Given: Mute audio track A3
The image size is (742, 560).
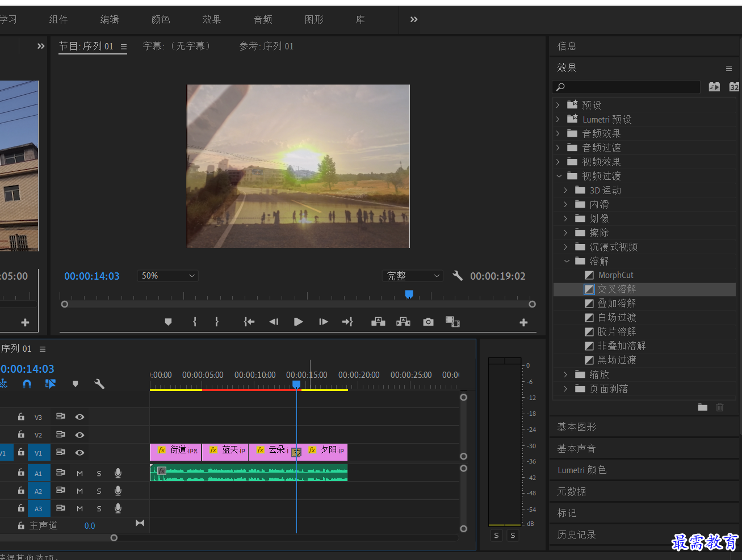Looking at the screenshot, I should pos(79,508).
